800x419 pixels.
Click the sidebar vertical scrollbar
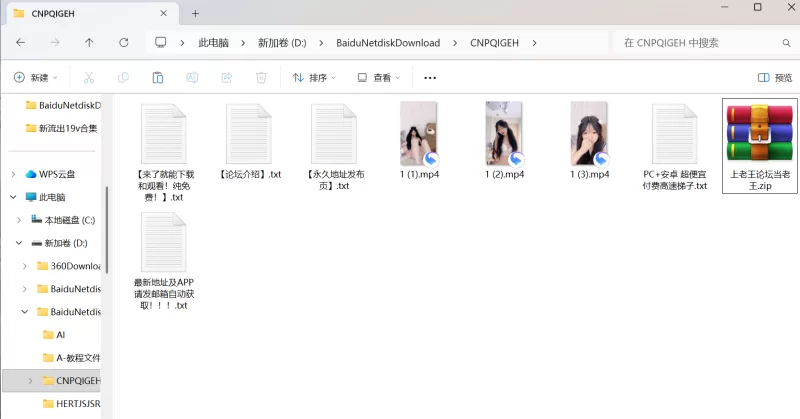pos(107,230)
